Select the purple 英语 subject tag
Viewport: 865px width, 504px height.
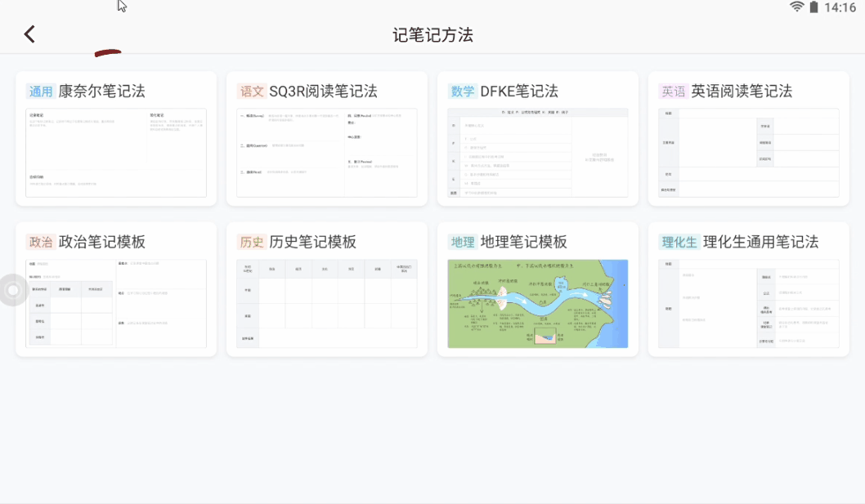674,91
